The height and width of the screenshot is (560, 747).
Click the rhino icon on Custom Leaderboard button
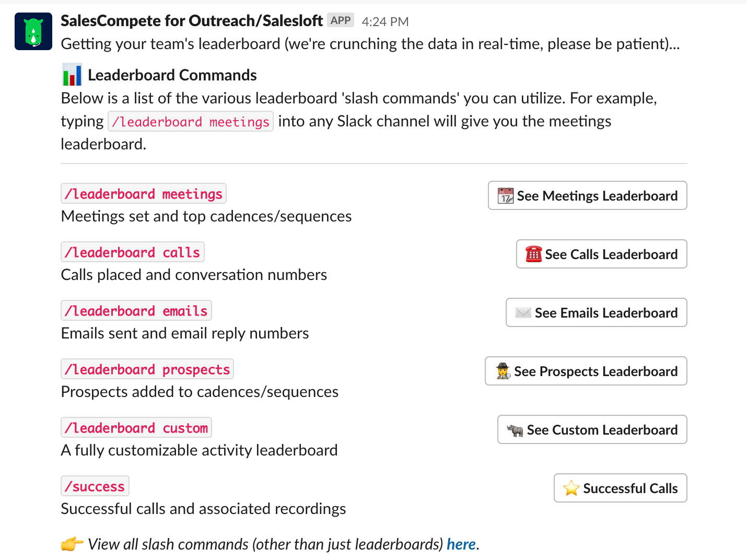[515, 430]
